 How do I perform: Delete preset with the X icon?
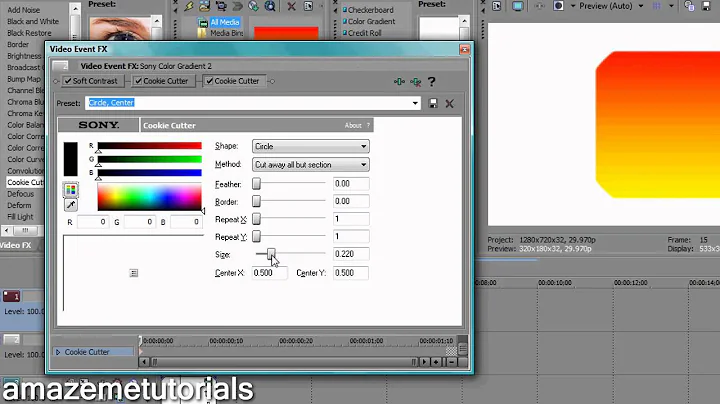coord(450,103)
